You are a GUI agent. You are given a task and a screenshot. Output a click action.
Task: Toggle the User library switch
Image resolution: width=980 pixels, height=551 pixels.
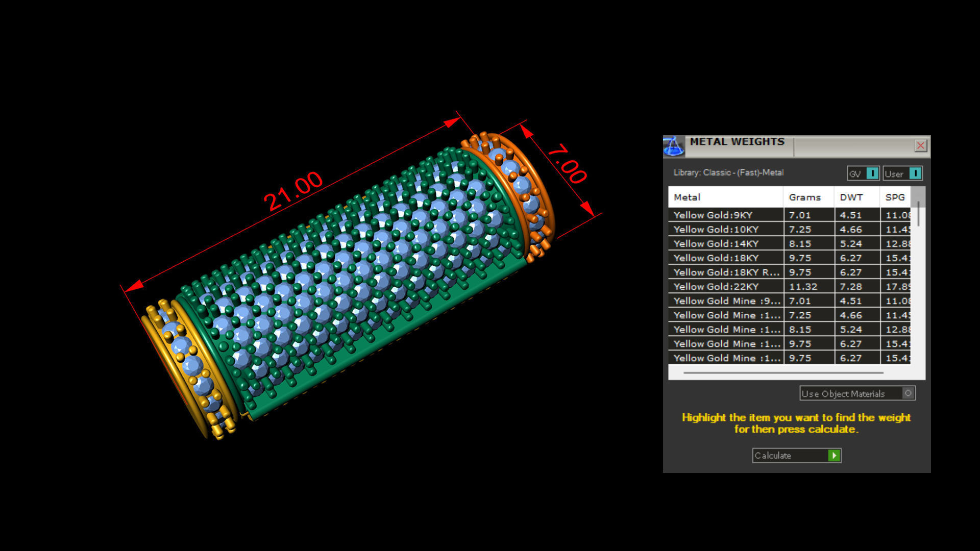pyautogui.click(x=915, y=173)
